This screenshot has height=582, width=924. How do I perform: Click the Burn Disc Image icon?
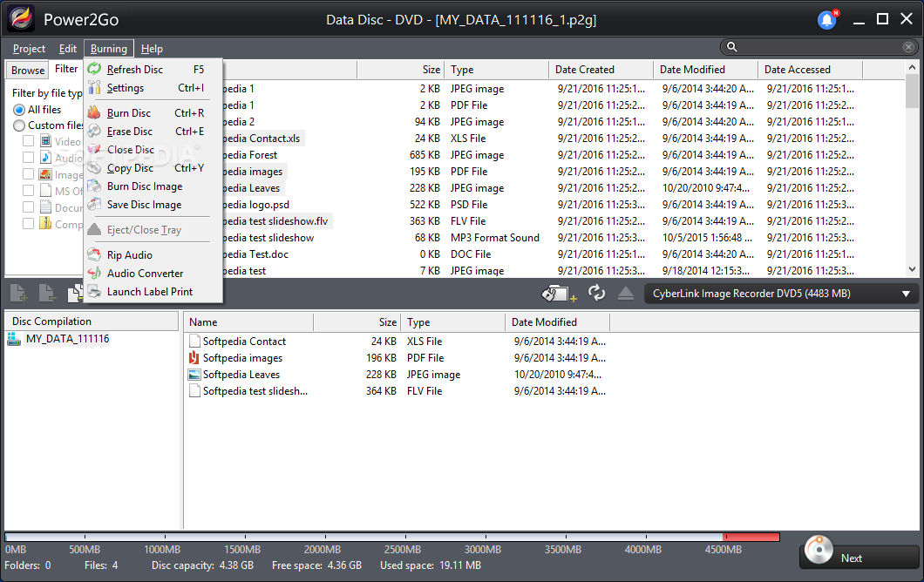click(x=94, y=186)
